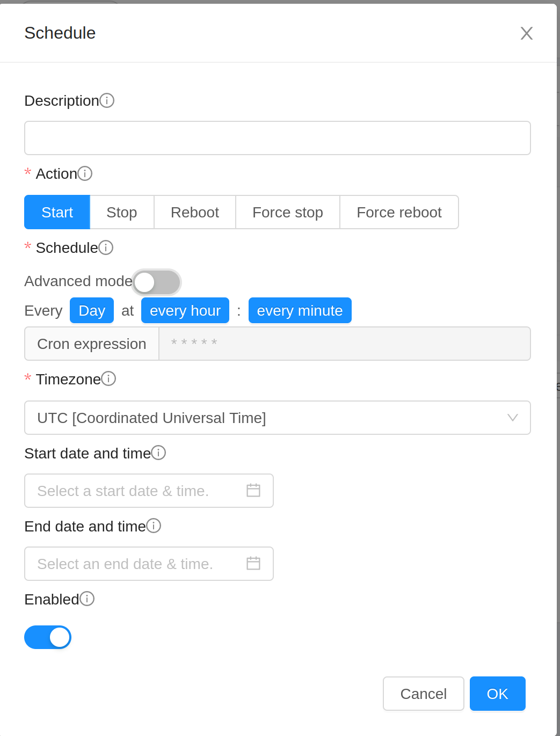Open the Timezone dropdown
This screenshot has height=736, width=560.
pos(277,418)
